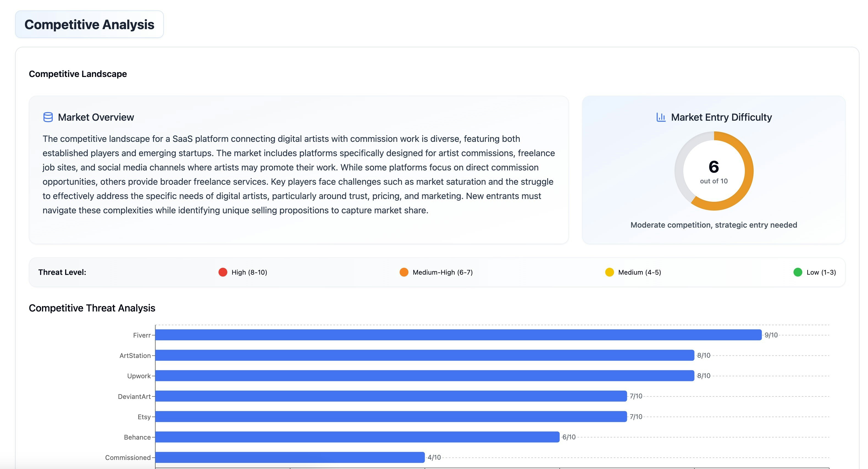Click the Fiverr bar in the chart

click(458, 335)
